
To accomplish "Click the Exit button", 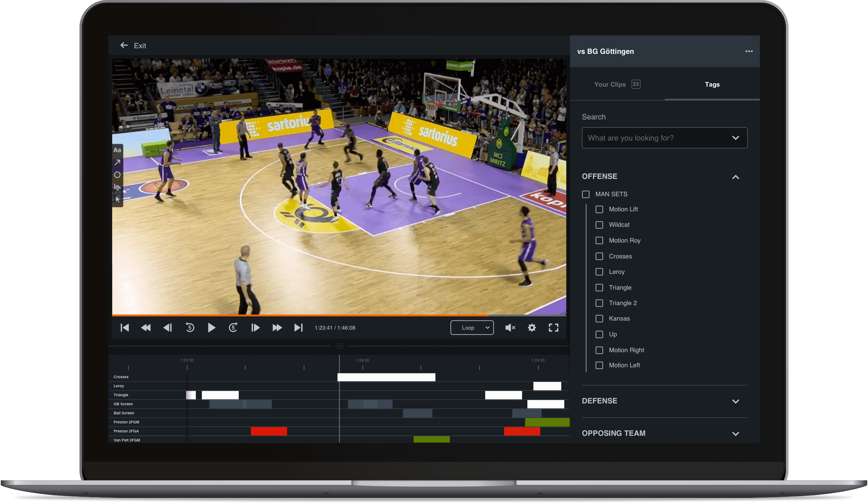I will point(133,45).
